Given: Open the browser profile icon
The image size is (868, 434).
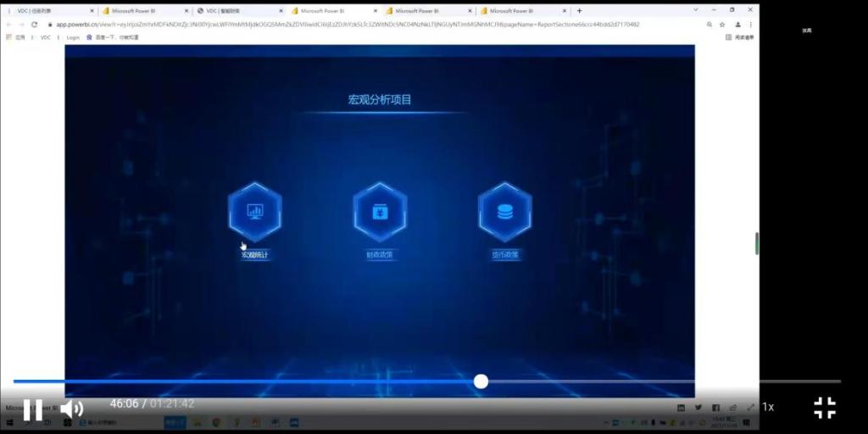Looking at the screenshot, I should (x=737, y=25).
